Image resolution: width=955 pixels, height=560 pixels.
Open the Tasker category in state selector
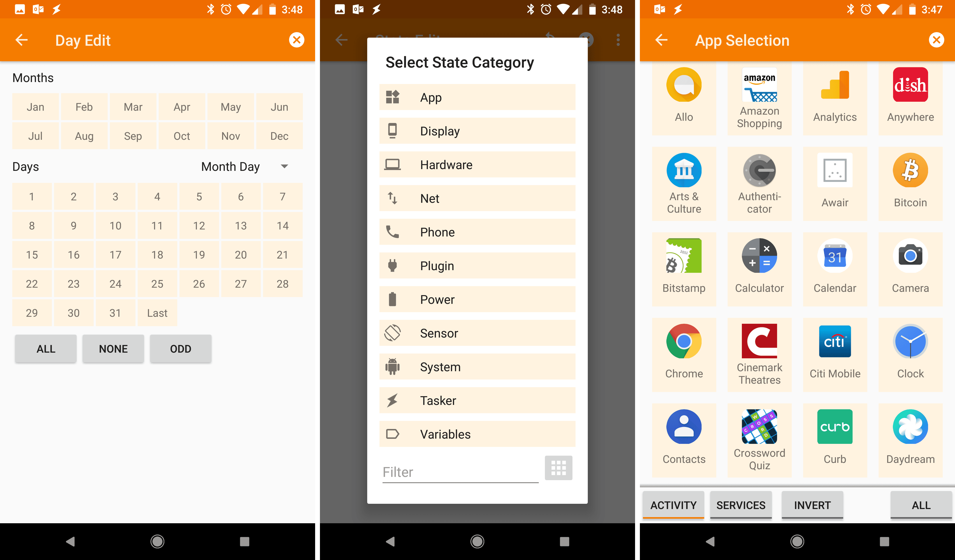click(477, 400)
